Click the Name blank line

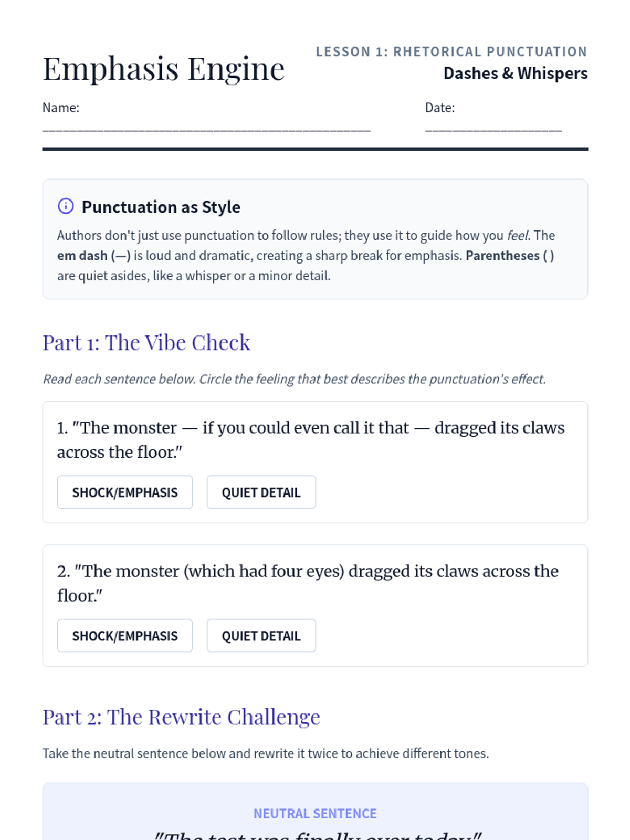pyautogui.click(x=206, y=128)
